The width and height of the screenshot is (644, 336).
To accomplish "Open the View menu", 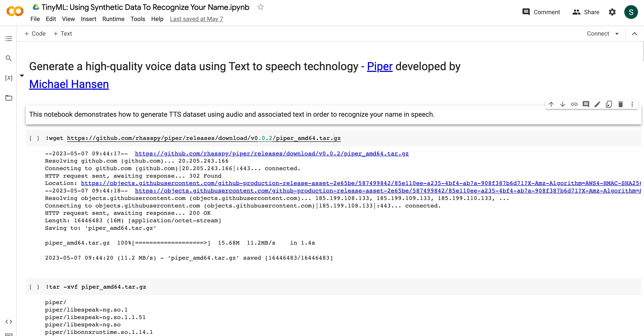I will [68, 19].
